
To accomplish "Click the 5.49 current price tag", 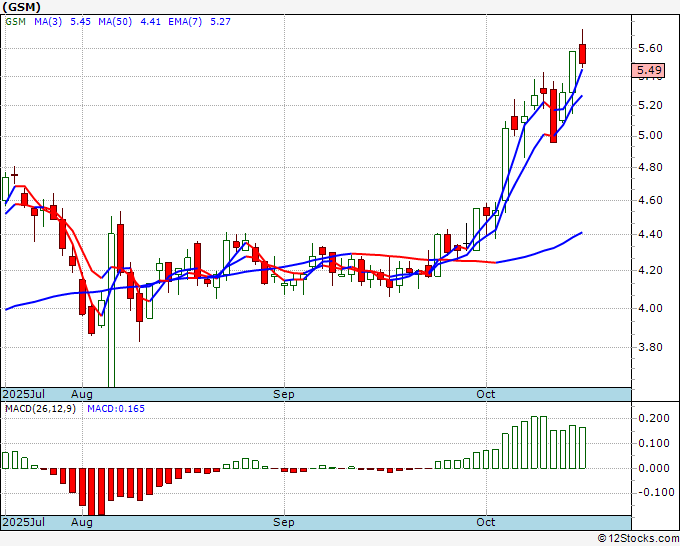I will coord(648,70).
